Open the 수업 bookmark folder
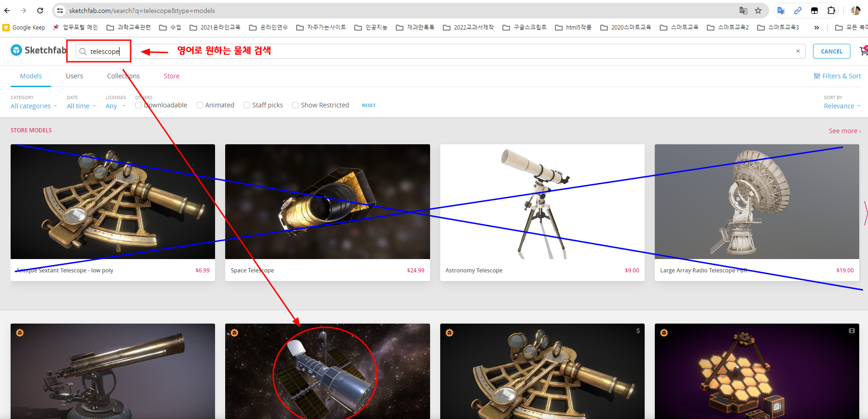Screen dimensions: 868x419 (x=170, y=28)
